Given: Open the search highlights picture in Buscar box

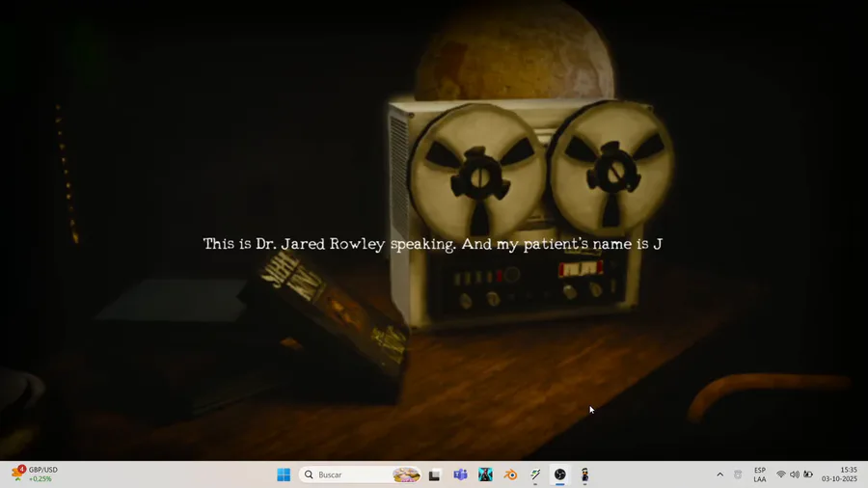Looking at the screenshot, I should [x=406, y=474].
